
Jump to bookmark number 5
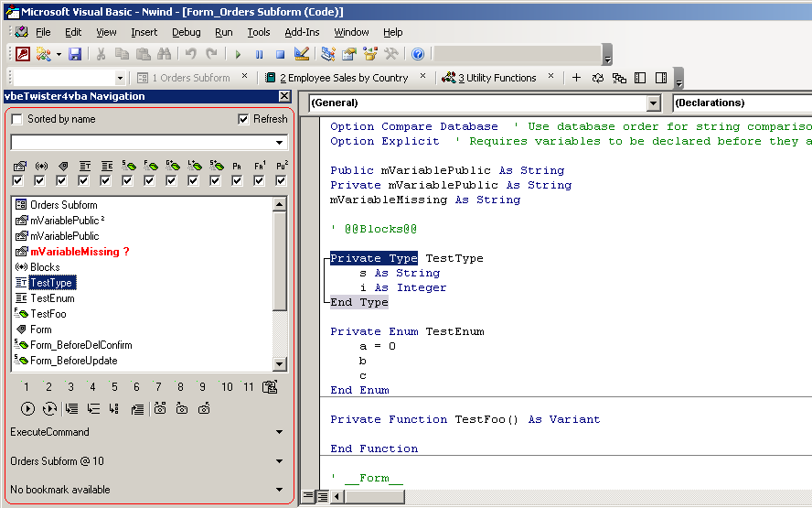pyautogui.click(x=114, y=386)
